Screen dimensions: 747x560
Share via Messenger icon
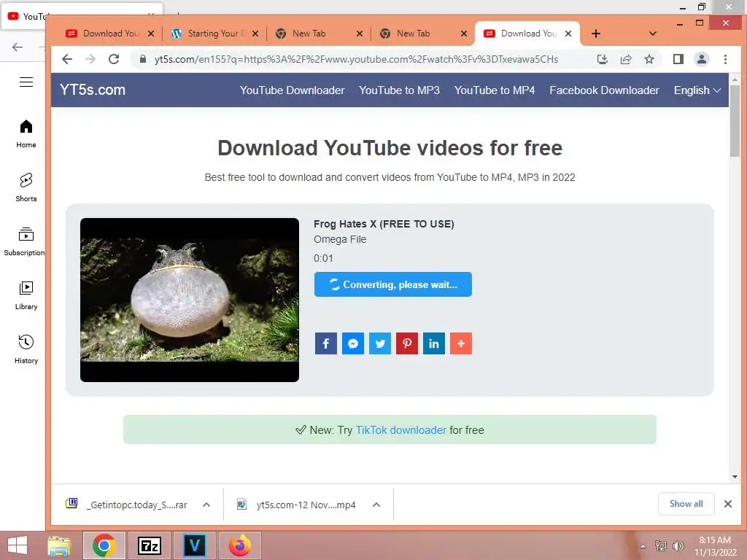click(x=353, y=343)
